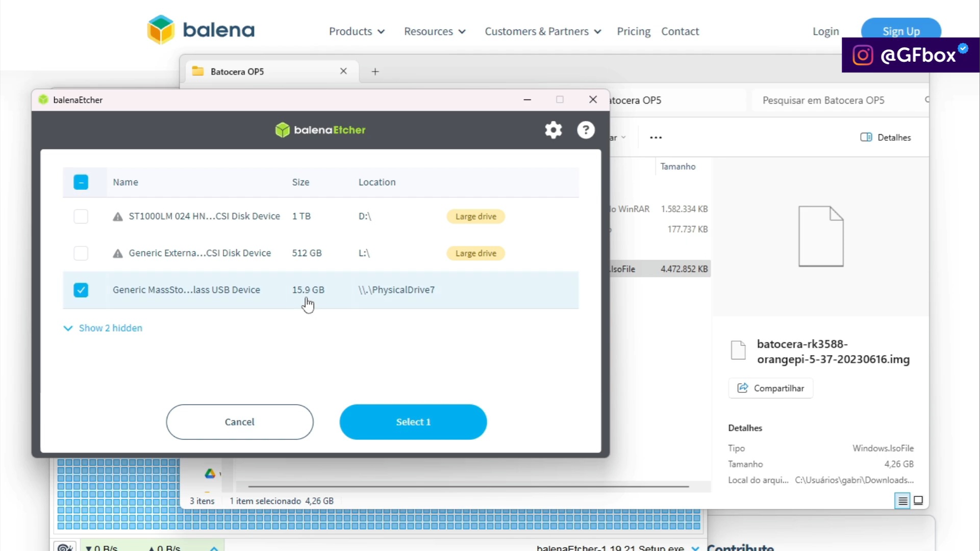The image size is (980, 551).
Task: Click the help question mark icon
Action: 586,130
